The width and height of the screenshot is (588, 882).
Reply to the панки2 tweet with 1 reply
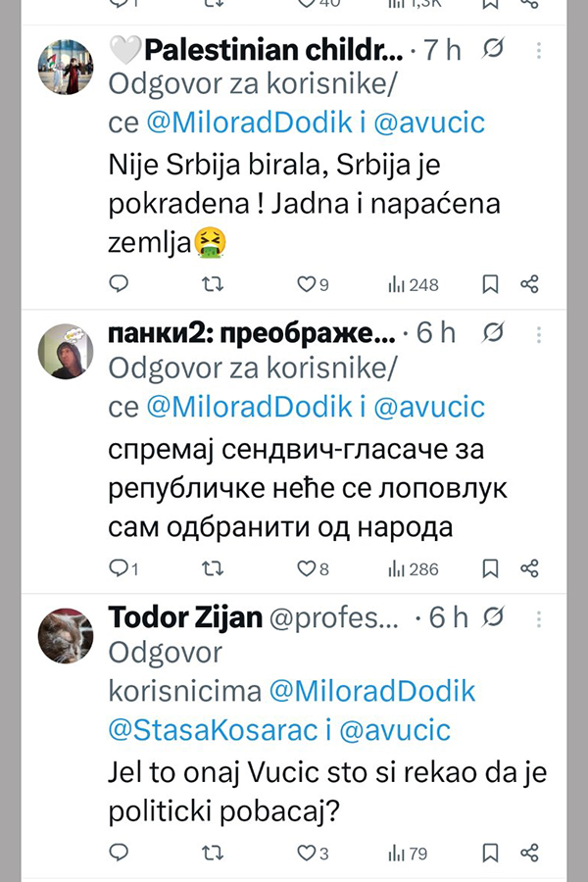(x=119, y=567)
